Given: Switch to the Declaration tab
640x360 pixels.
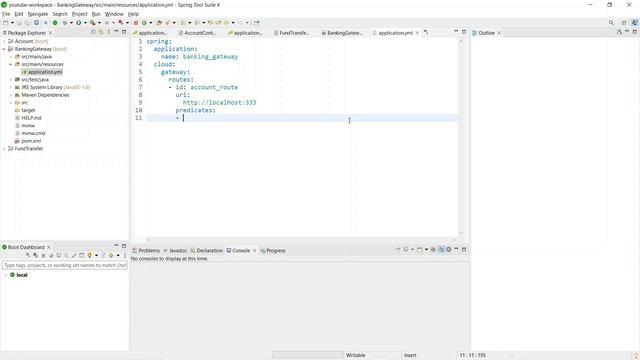Looking at the screenshot, I should tap(207, 251).
